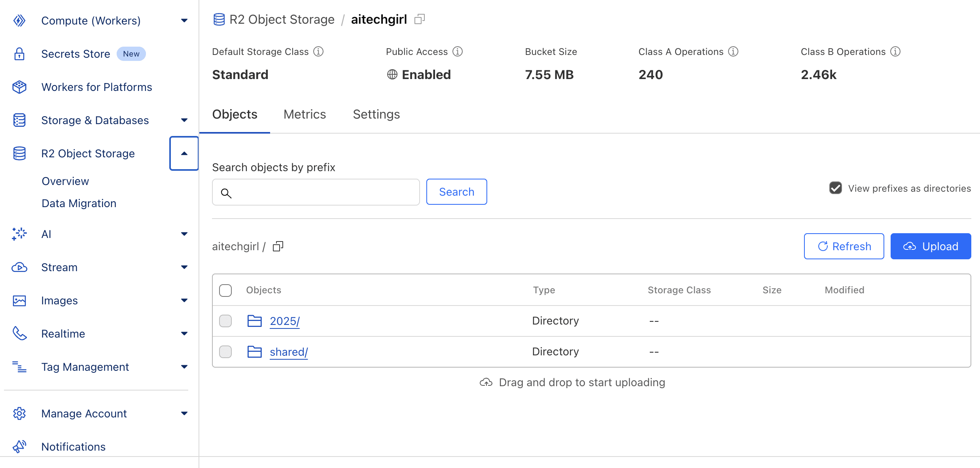Click the 2025/ folder icon
The image size is (980, 468).
pyautogui.click(x=254, y=321)
